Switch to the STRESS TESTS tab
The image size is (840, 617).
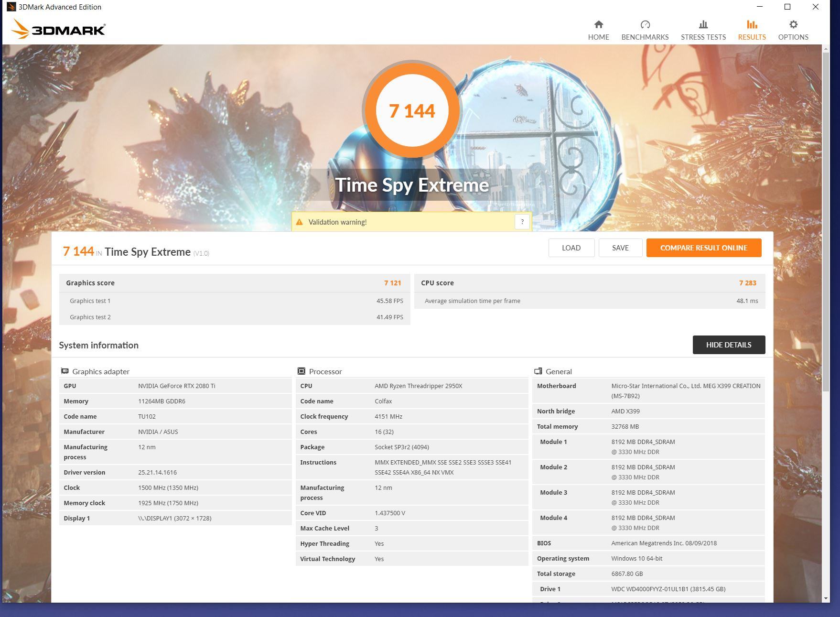point(703,30)
